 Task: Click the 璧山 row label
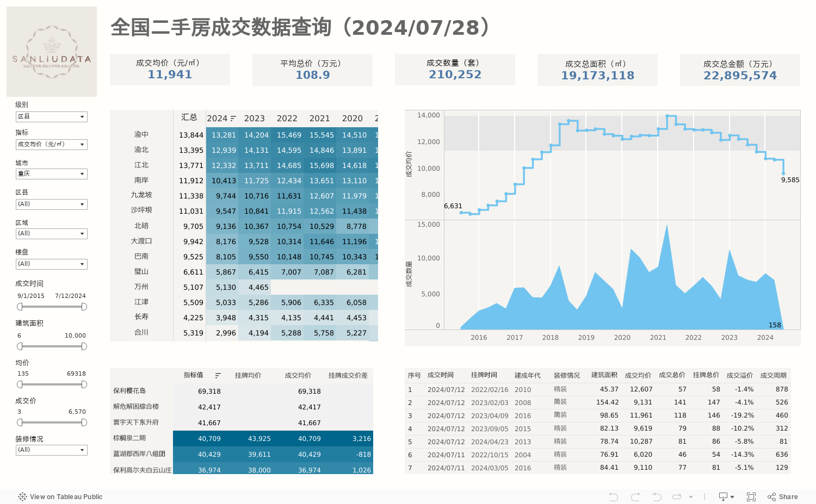coord(141,271)
